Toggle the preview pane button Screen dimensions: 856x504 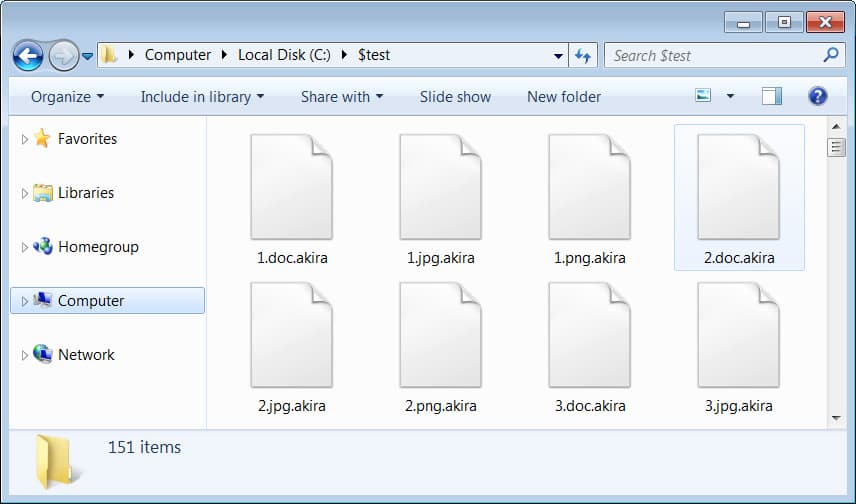coord(771,97)
